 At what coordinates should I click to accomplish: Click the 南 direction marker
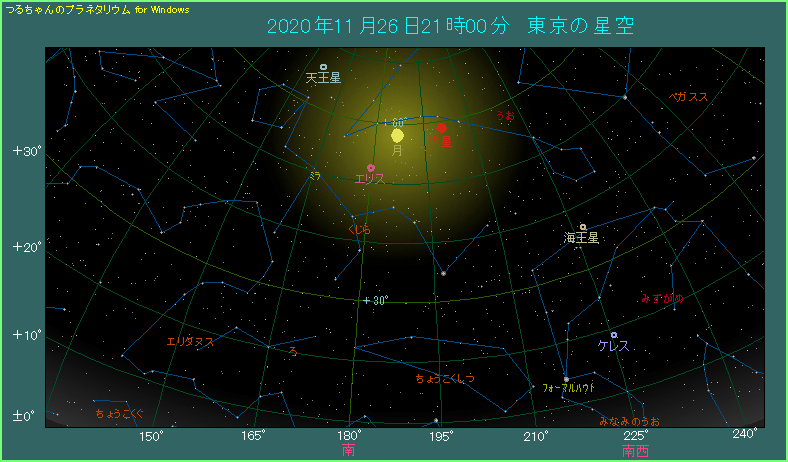(x=348, y=451)
